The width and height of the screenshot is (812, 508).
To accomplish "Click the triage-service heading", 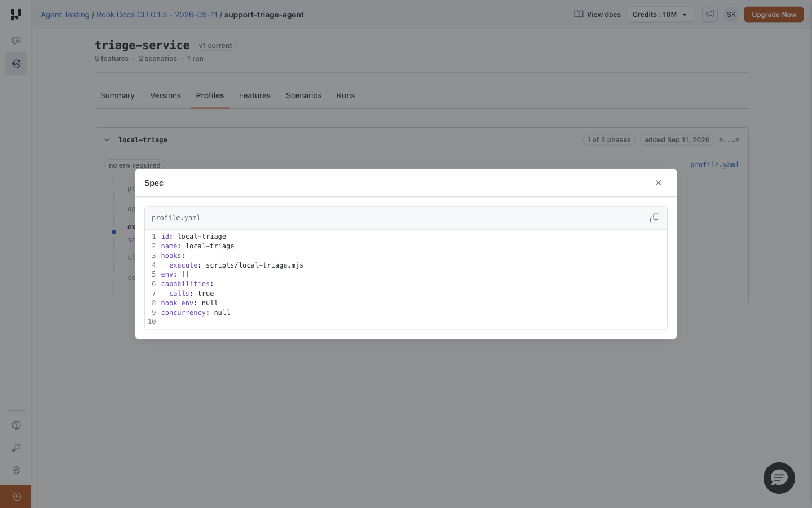I will click(x=142, y=45).
